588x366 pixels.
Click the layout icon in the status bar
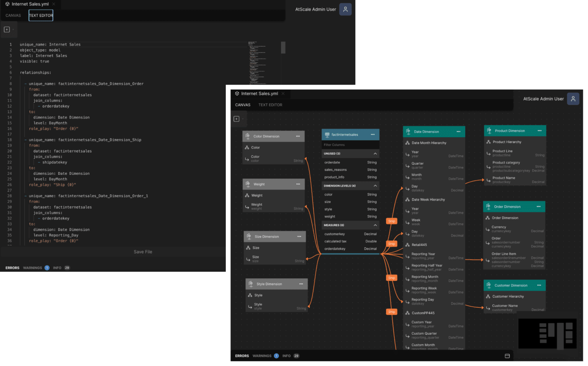click(507, 356)
